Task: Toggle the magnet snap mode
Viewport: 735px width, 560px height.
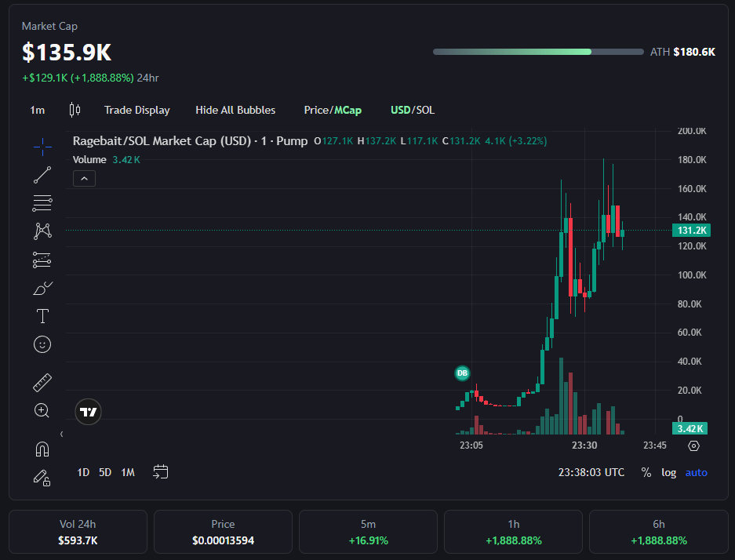Action: point(42,449)
